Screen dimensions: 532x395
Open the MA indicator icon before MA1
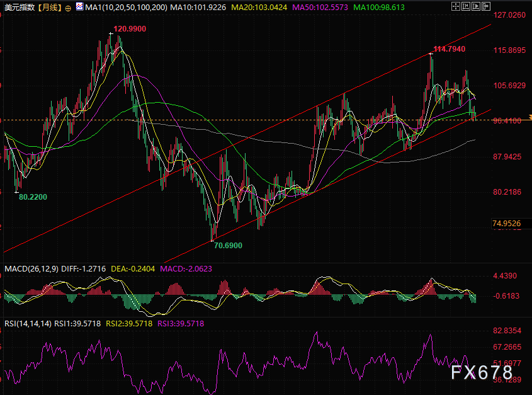coord(79,6)
